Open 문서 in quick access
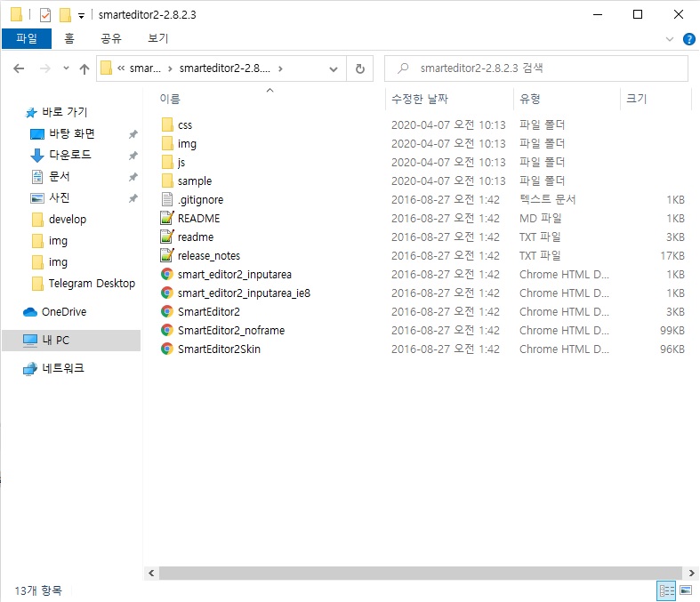The image size is (700, 602). [x=60, y=176]
